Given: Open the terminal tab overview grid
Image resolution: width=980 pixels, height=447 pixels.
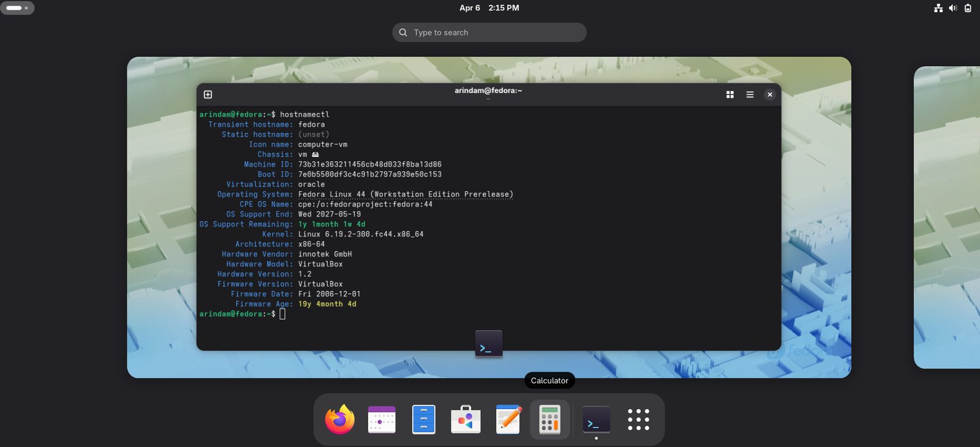Looking at the screenshot, I should pos(730,94).
